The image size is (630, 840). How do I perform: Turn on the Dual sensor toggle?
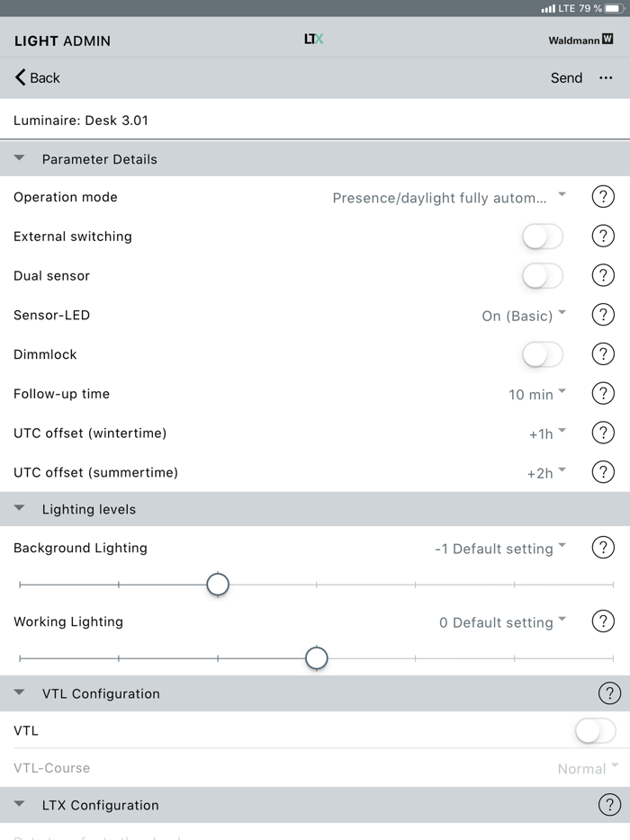pyautogui.click(x=542, y=275)
